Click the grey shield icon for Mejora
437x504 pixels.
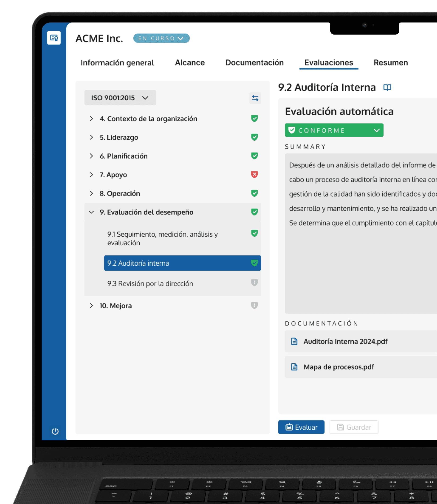coord(254,305)
